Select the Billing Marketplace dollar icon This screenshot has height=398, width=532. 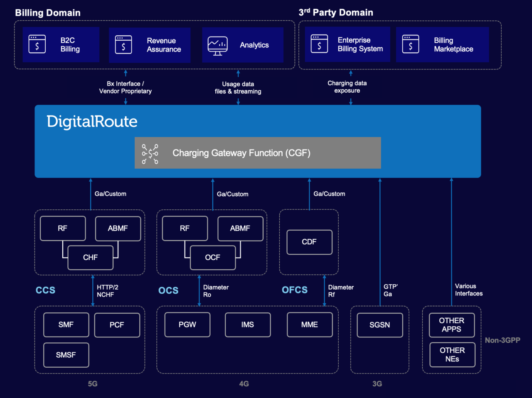411,43
